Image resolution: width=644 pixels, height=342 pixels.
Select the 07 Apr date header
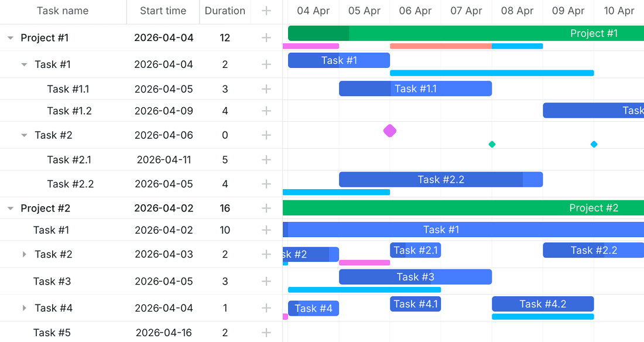(x=466, y=11)
